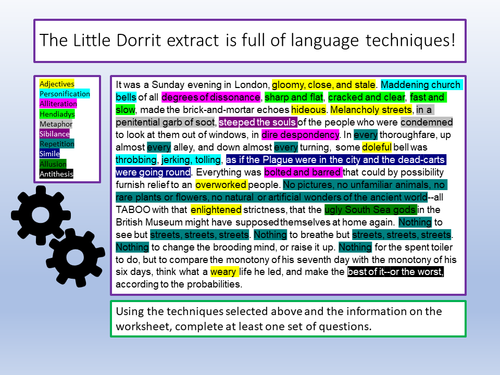Image resolution: width=500 pixels, height=375 pixels.
Task: Click the navy Simile legend entry
Action: (49, 154)
